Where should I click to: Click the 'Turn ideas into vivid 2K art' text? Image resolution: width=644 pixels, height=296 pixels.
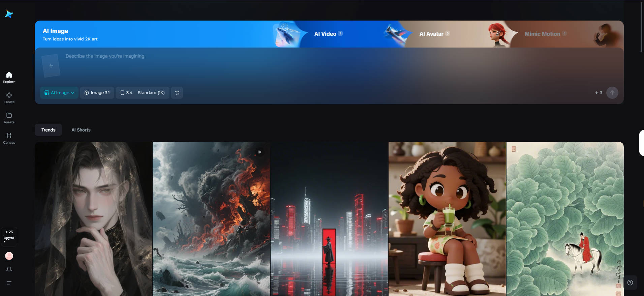click(x=70, y=39)
